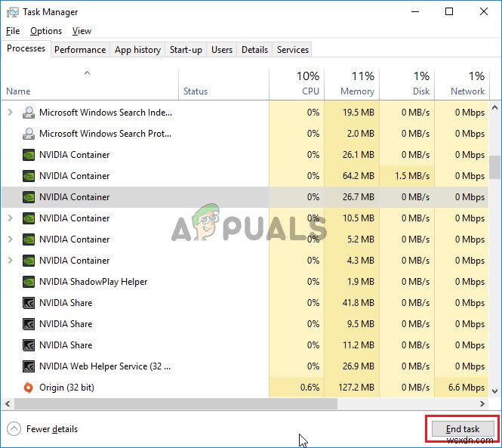Open the File menu
This screenshot has width=502, height=448.
click(13, 31)
